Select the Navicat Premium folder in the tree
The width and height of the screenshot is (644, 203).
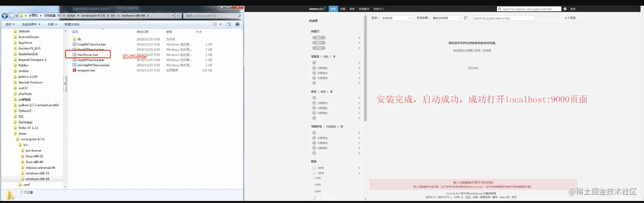tap(28, 82)
